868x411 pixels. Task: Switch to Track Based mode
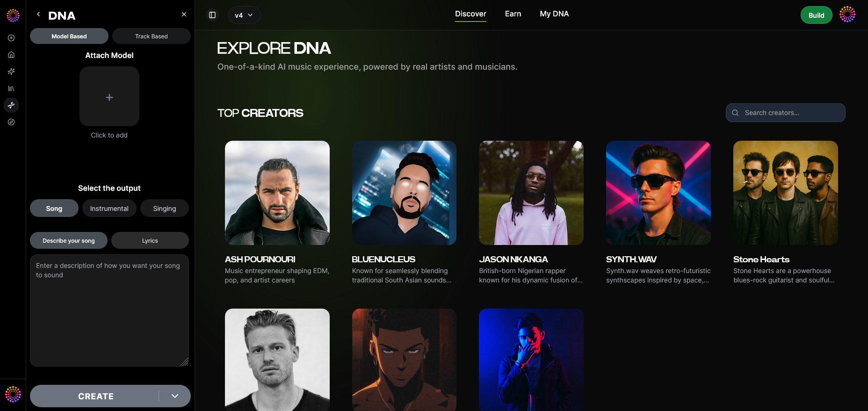pyautogui.click(x=152, y=36)
